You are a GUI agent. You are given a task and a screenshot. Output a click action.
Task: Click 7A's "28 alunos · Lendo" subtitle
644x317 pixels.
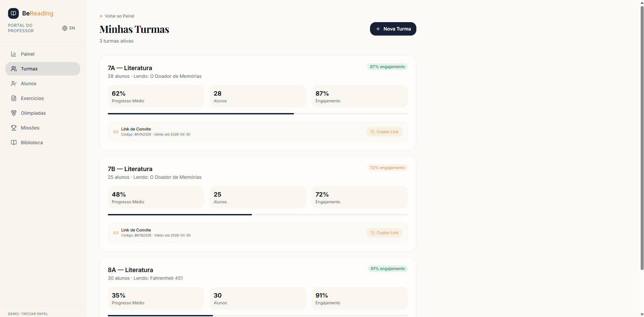[x=154, y=76]
